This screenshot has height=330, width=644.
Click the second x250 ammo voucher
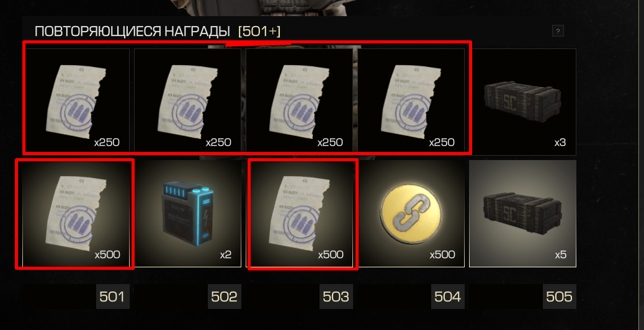tap(188, 102)
